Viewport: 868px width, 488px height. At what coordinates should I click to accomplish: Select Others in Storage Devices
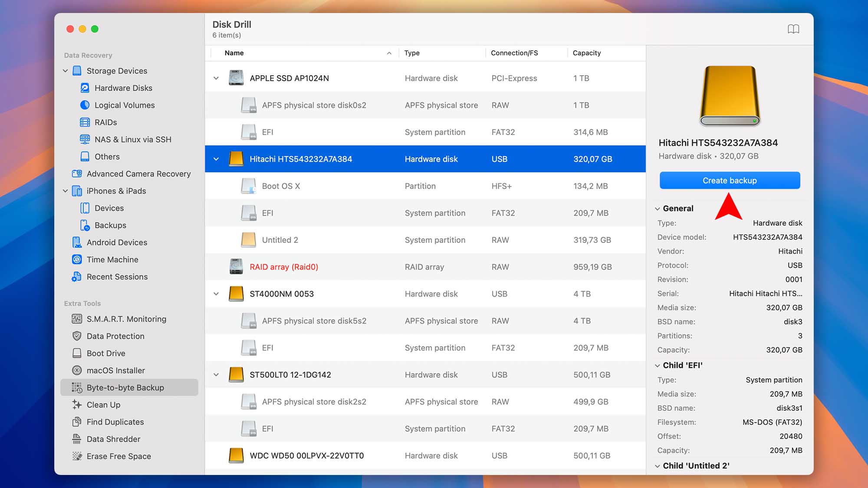107,157
